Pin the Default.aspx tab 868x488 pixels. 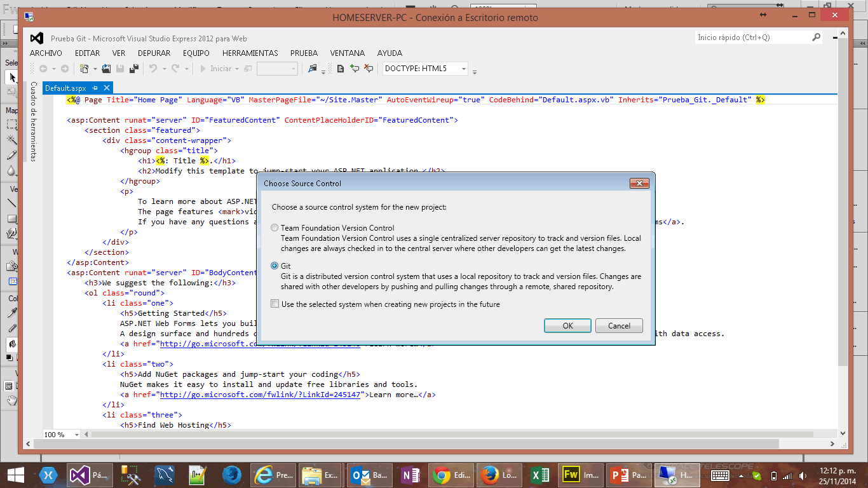point(95,88)
